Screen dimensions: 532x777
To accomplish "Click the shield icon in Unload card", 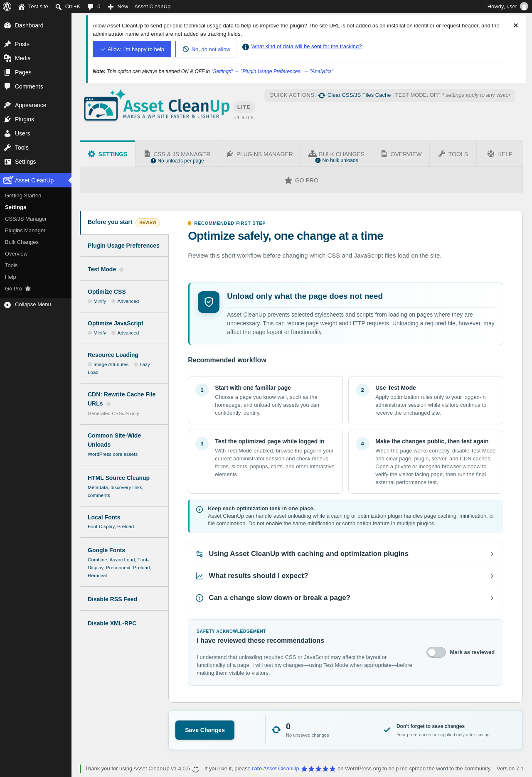I will [x=209, y=302].
